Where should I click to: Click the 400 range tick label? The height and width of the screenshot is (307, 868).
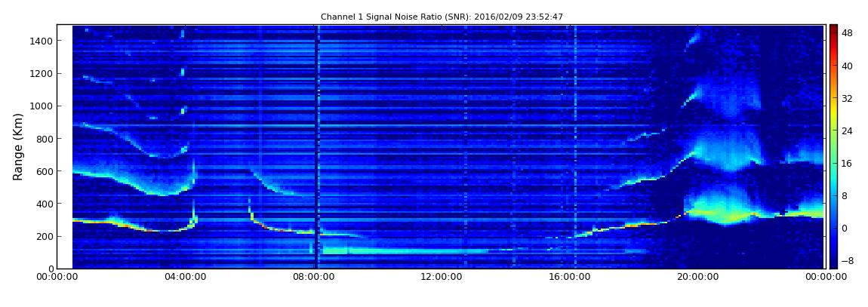45,204
